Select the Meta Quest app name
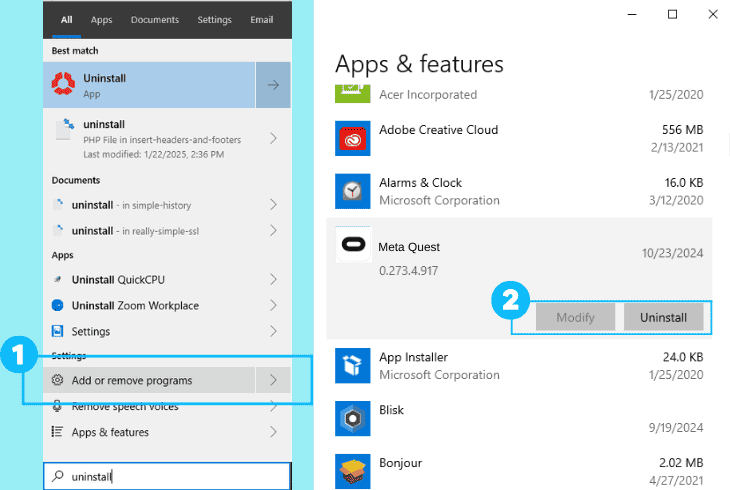Screen dimensions: 730x490 click(409, 247)
